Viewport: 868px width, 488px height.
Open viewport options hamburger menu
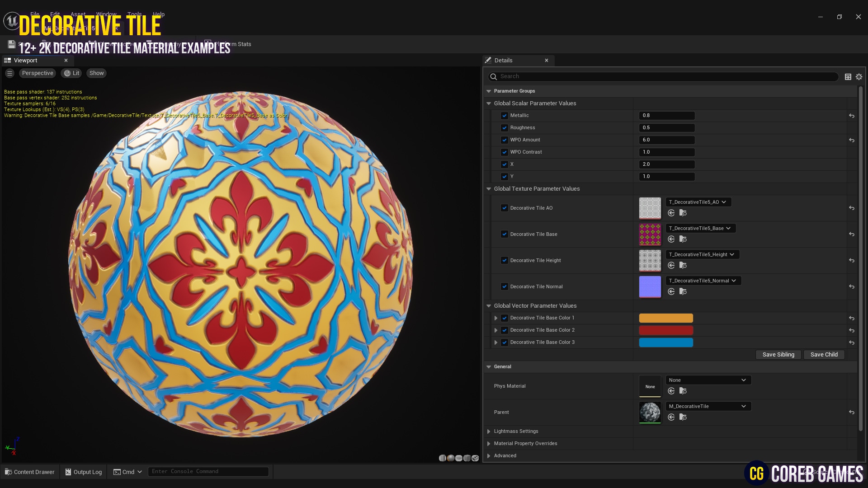coord(9,73)
